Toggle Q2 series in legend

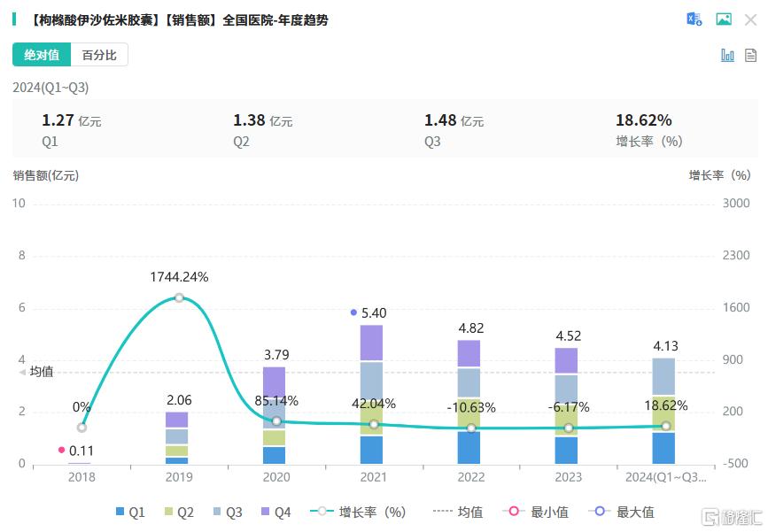click(179, 512)
